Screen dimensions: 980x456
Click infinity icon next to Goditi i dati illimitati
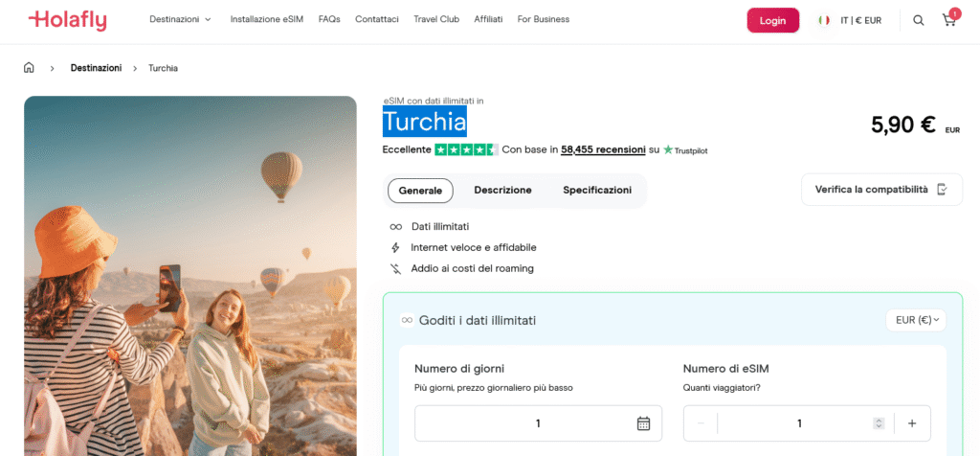tap(407, 320)
